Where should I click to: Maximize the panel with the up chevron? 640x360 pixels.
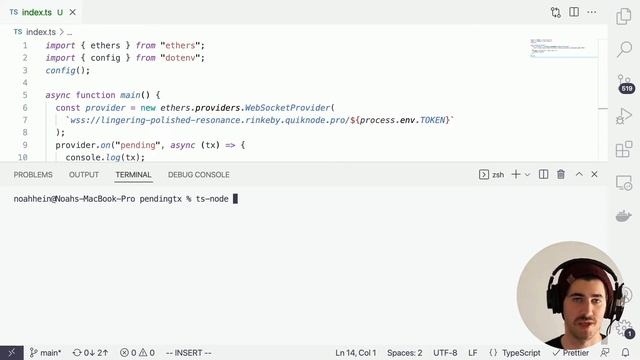point(579,174)
